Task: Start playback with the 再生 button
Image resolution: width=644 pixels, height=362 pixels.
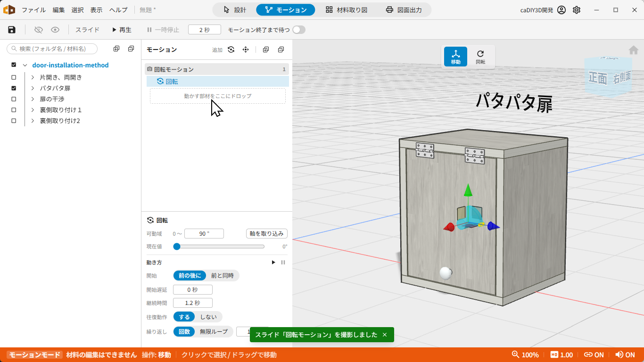Action: tap(122, 30)
